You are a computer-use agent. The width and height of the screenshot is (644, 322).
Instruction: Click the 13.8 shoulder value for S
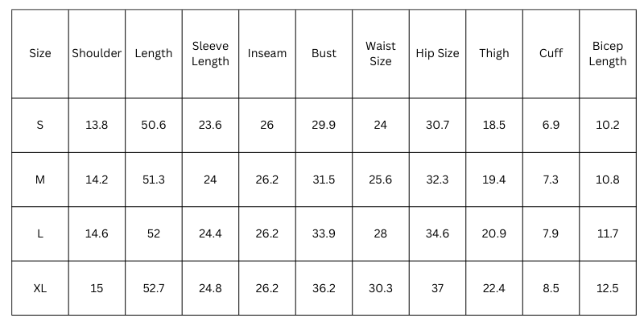(97, 125)
